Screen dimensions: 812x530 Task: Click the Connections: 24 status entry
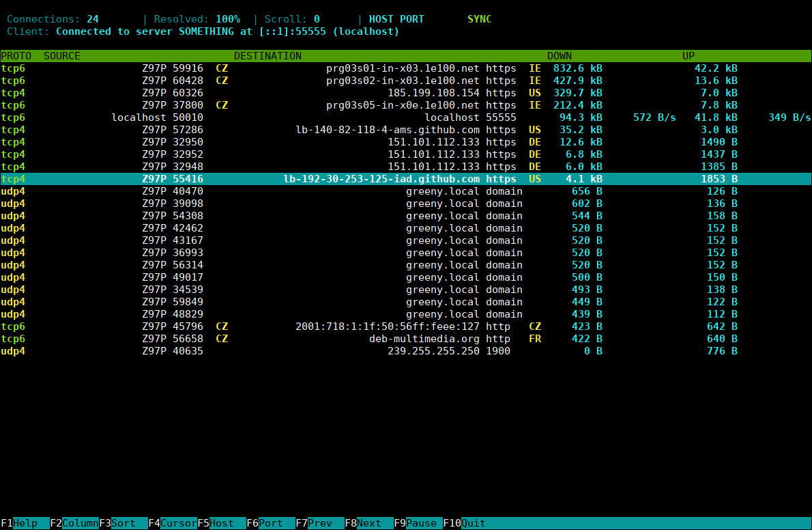coord(53,19)
